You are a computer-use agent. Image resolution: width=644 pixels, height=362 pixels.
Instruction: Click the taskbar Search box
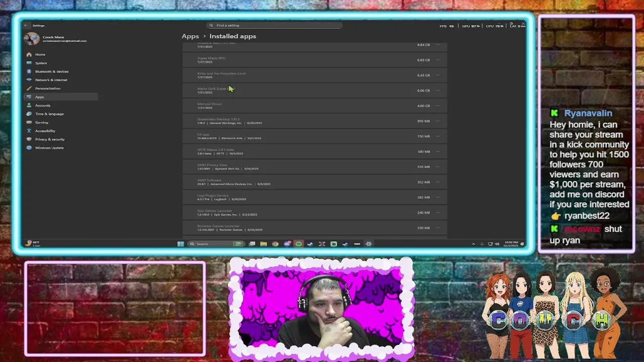(216, 244)
